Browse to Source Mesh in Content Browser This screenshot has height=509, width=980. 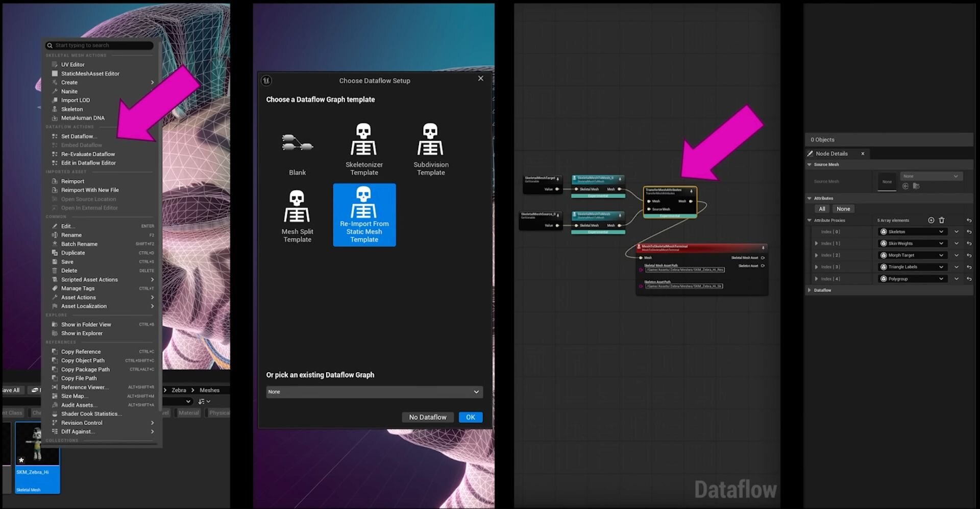tap(916, 186)
